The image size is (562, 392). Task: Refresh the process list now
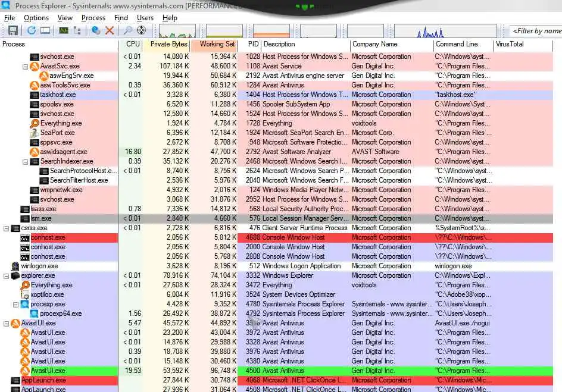32,30
